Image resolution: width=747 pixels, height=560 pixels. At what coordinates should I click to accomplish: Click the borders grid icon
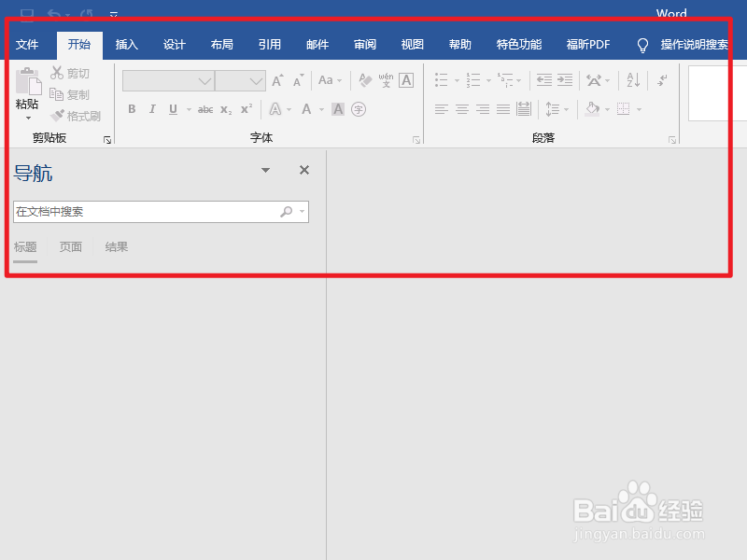[623, 109]
